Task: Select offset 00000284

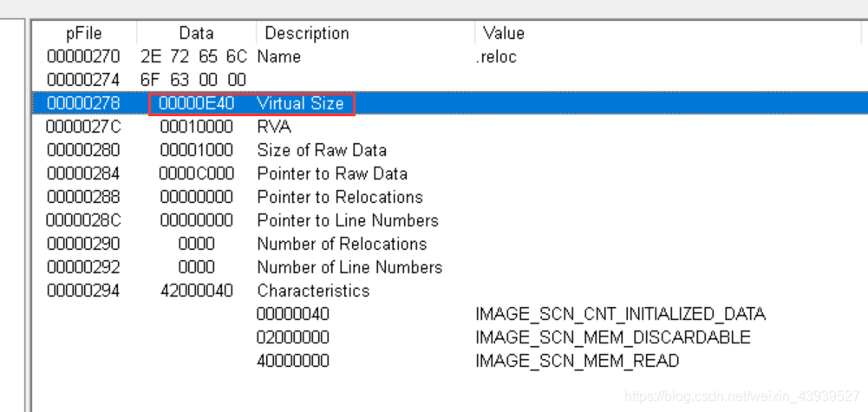Action: (x=83, y=173)
